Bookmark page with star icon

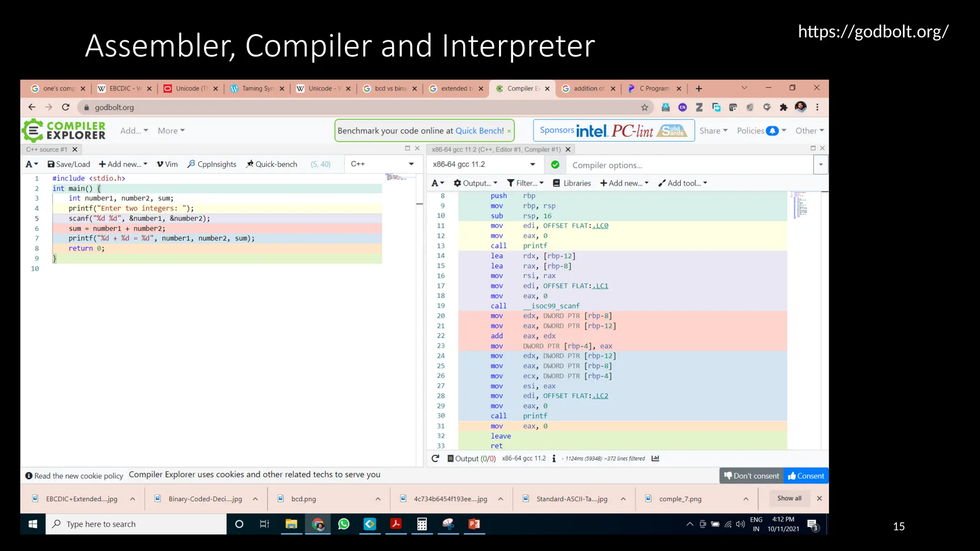[645, 107]
